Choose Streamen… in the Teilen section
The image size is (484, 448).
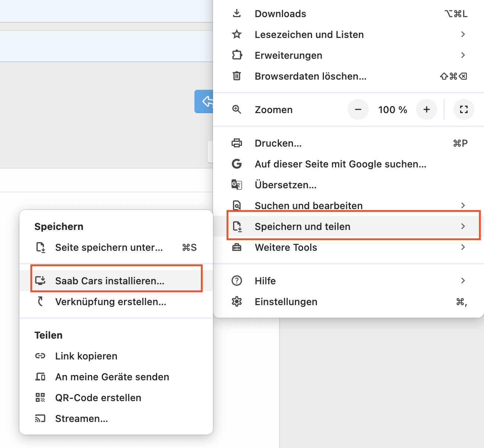[116, 418]
